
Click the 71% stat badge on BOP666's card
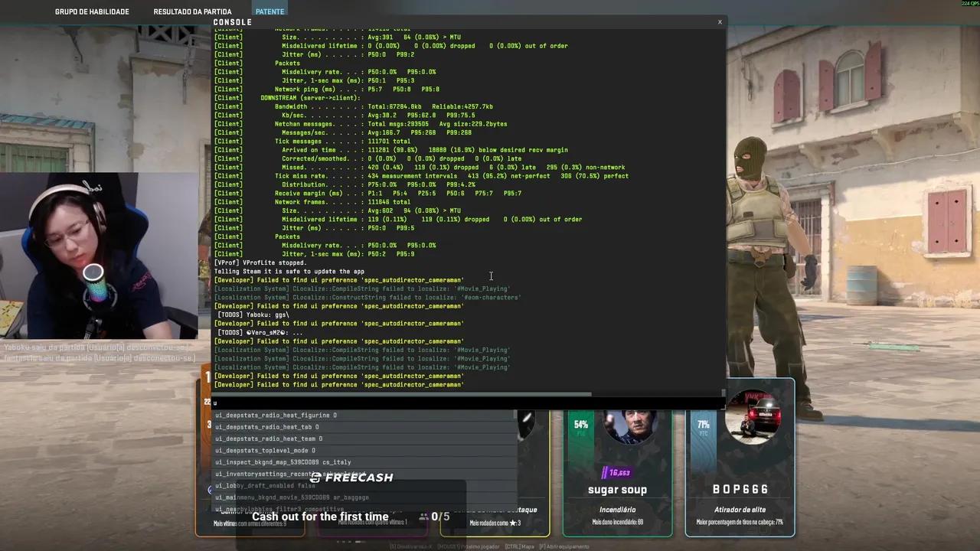coord(703,425)
